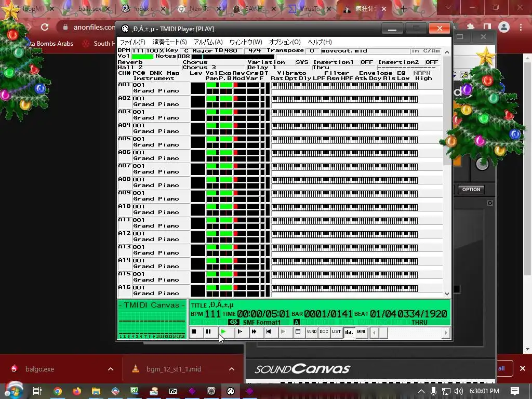Click the SMF Format1 status label
532x399 pixels.
tap(262, 322)
